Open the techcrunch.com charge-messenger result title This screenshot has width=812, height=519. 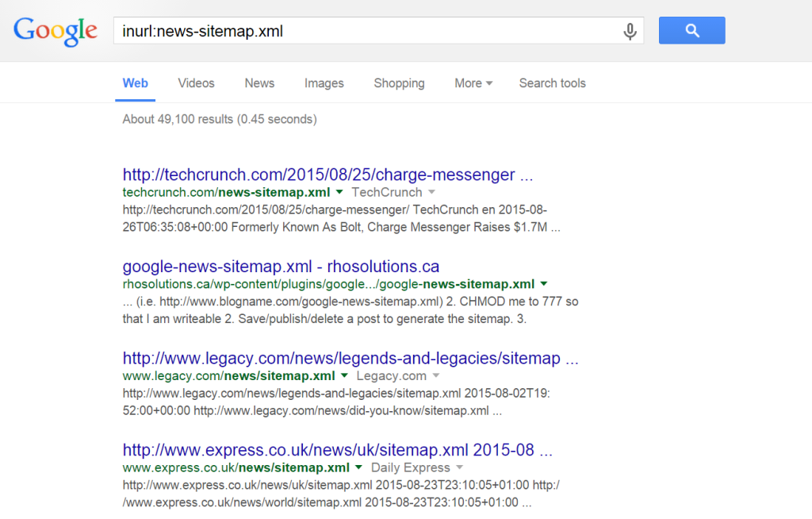[327, 175]
